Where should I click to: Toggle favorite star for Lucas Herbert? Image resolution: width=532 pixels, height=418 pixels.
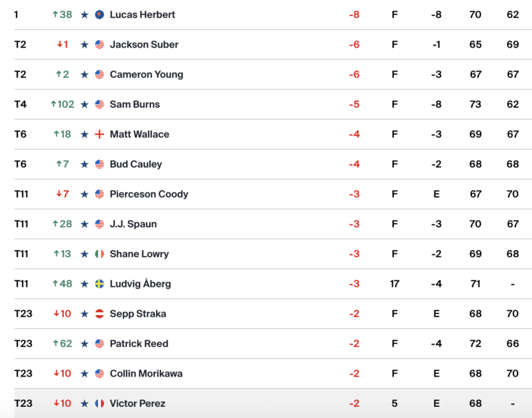click(84, 15)
